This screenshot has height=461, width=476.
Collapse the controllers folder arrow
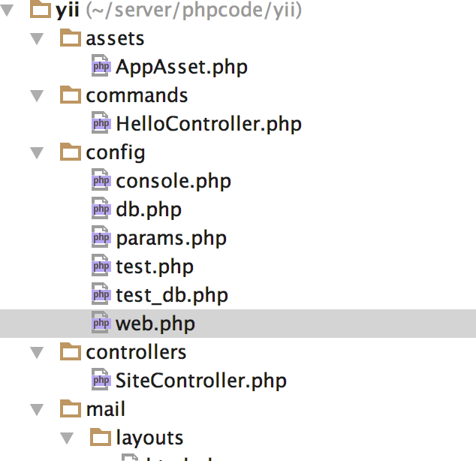tap(37, 353)
